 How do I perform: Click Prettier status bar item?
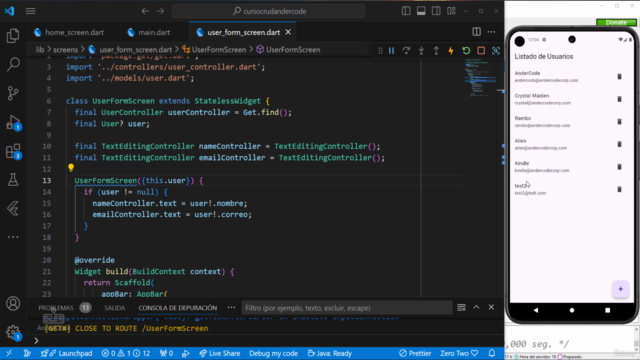415,353
